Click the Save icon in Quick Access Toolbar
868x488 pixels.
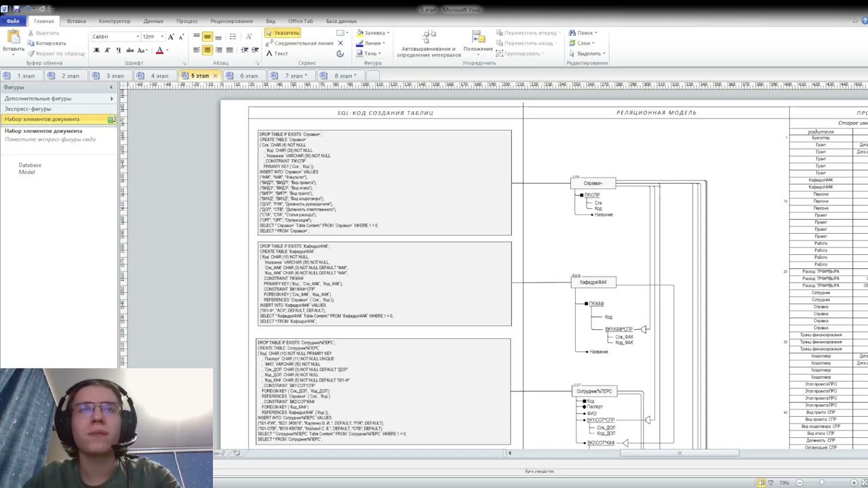(x=17, y=9)
